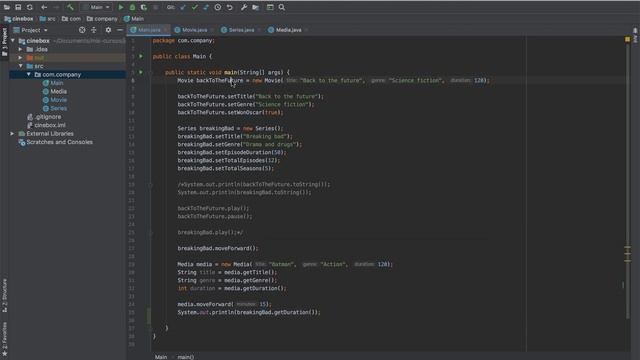Select Scratches and Consoles node
640x360 pixels.
pyautogui.click(x=56, y=142)
